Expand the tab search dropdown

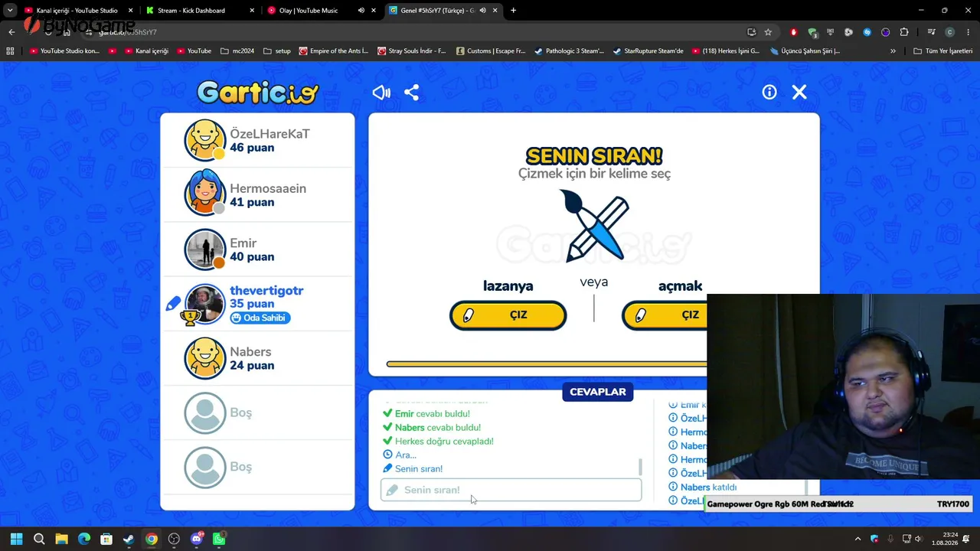[10, 11]
